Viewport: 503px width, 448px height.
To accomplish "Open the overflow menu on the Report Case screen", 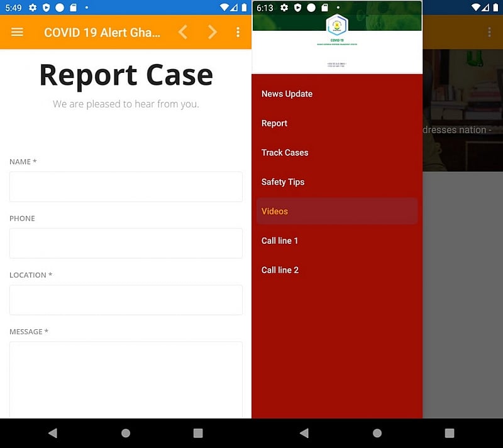I will (238, 32).
